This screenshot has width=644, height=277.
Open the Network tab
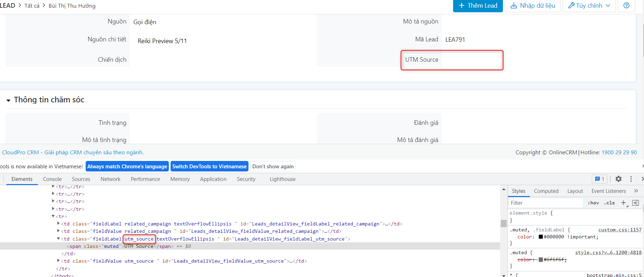[111, 179]
